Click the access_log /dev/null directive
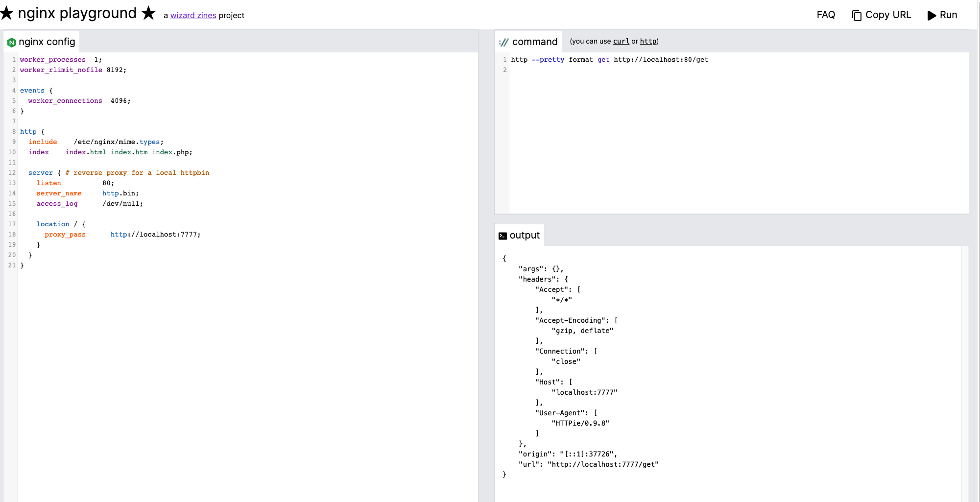The height and width of the screenshot is (502, 980). tap(90, 204)
